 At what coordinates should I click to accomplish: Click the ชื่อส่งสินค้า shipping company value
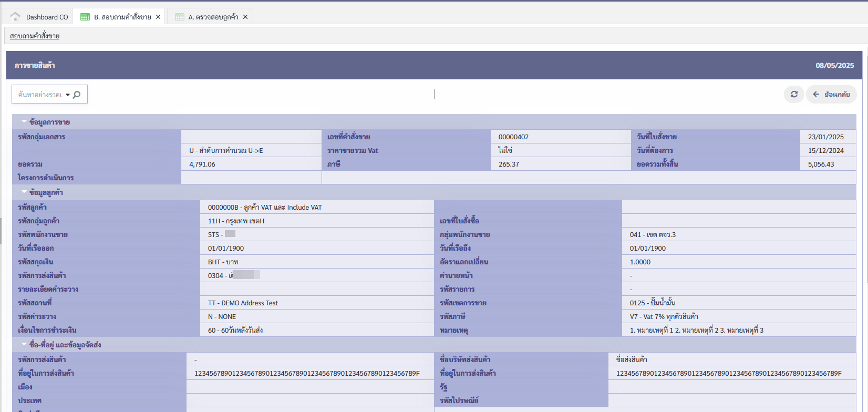click(632, 359)
